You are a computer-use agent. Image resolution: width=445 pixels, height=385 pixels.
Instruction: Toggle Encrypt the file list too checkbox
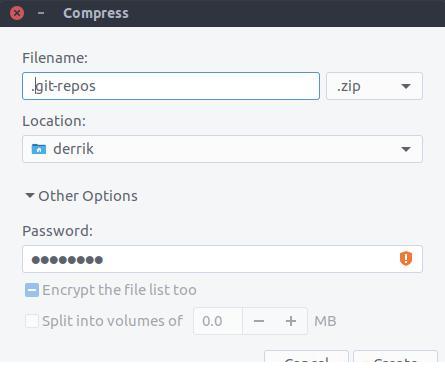[x=32, y=290]
